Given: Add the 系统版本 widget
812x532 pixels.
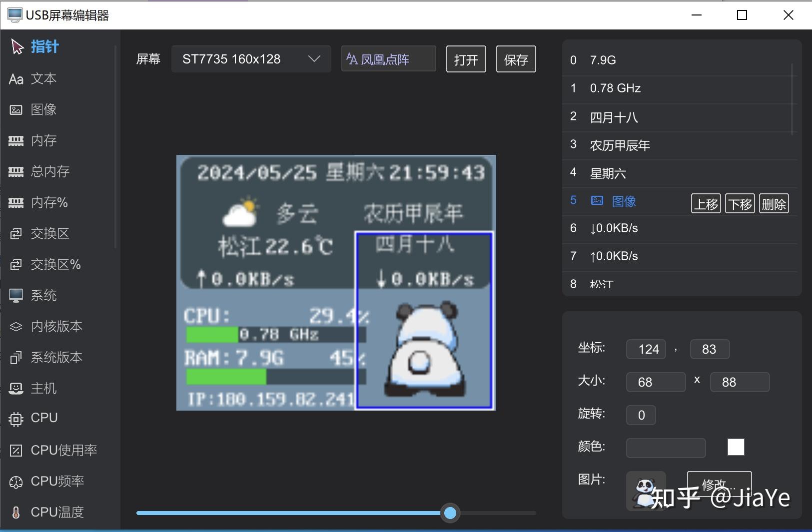Looking at the screenshot, I should 46,357.
